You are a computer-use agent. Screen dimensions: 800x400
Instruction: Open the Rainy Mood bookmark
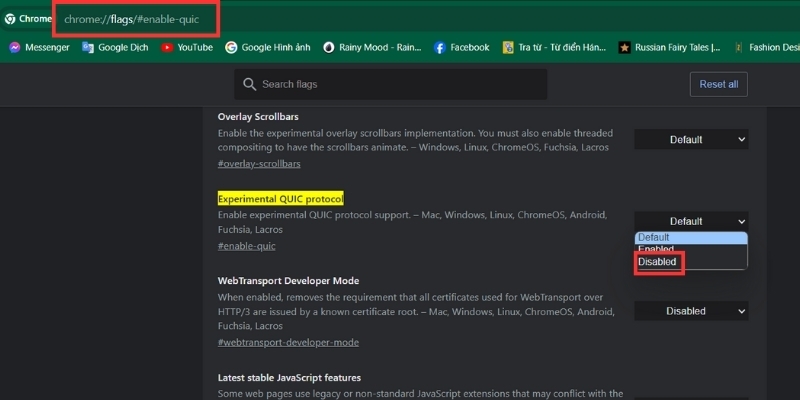(x=372, y=47)
